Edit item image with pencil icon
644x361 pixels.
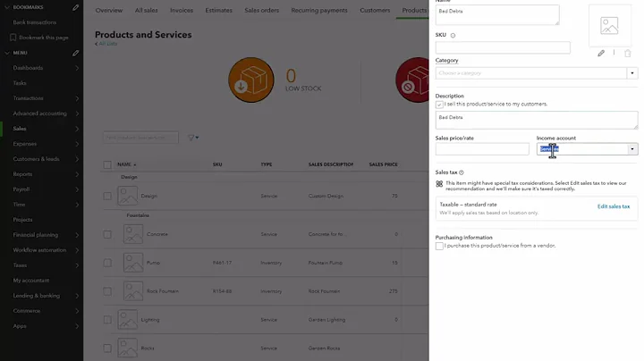[x=601, y=53]
